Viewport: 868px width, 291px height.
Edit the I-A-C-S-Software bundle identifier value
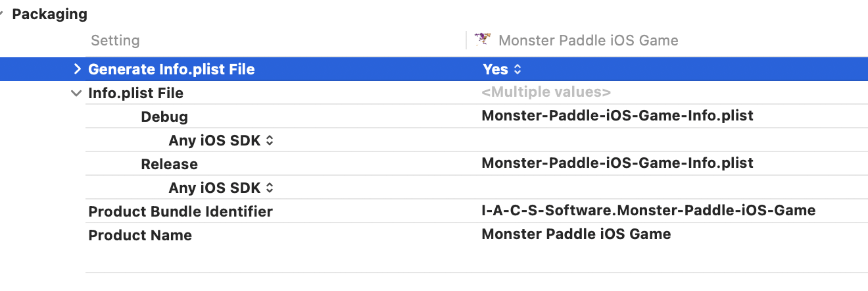click(x=648, y=211)
